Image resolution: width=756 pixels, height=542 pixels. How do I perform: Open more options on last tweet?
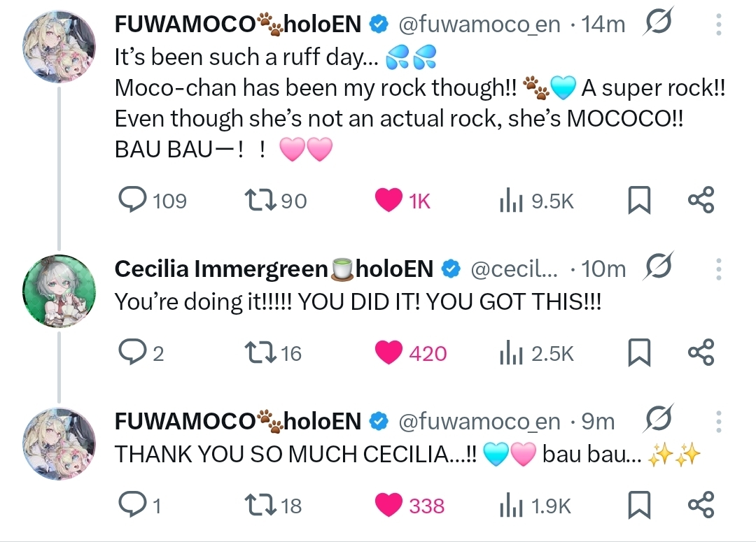pyautogui.click(x=719, y=421)
